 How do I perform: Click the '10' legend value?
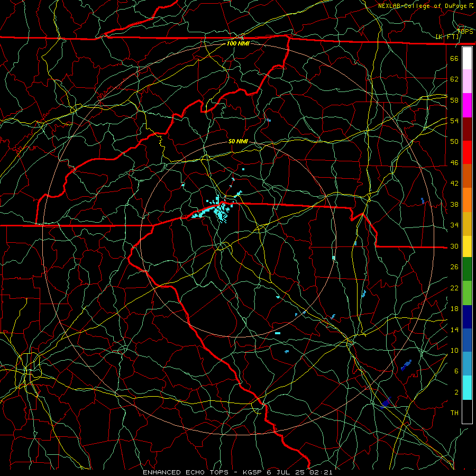[x=454, y=350]
